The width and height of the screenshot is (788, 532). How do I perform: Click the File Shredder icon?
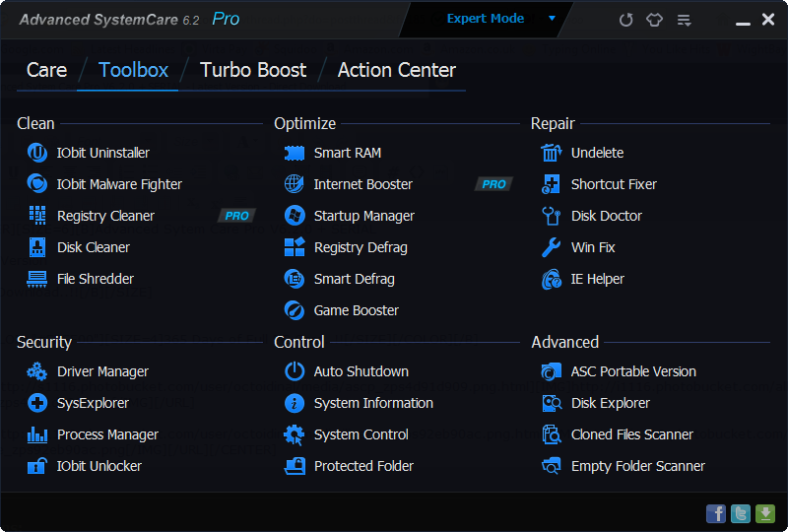[37, 279]
